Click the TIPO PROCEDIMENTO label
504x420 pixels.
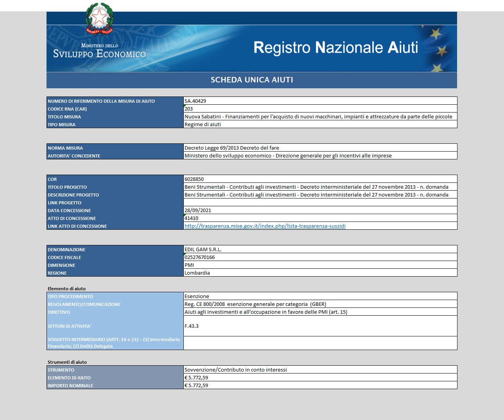(70, 297)
